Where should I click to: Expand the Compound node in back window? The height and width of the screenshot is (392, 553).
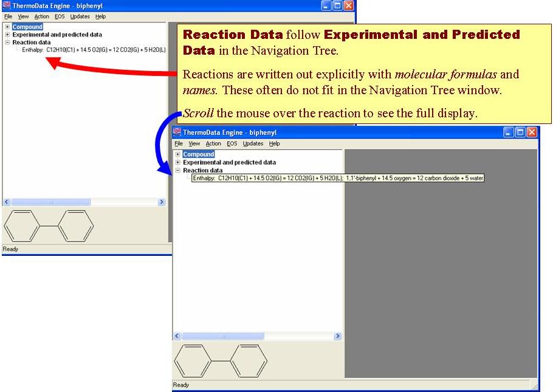pyautogui.click(x=7, y=27)
